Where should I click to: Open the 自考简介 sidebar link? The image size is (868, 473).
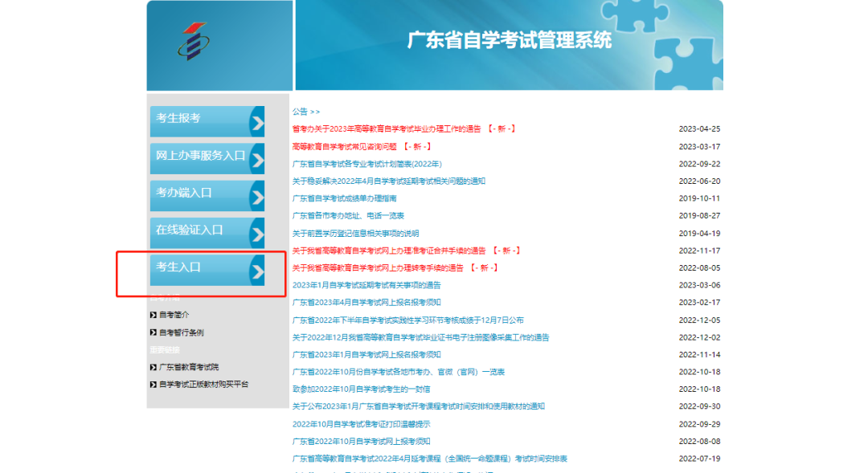point(174,315)
